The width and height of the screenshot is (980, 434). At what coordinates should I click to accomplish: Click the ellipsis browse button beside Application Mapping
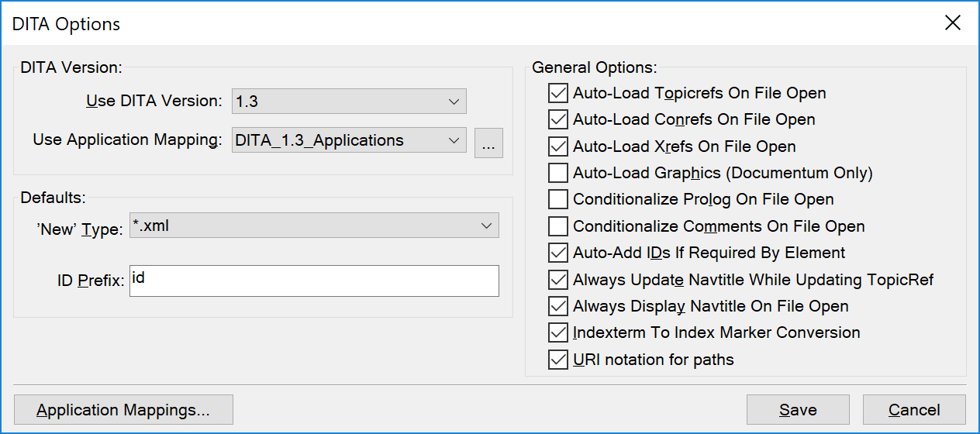488,143
